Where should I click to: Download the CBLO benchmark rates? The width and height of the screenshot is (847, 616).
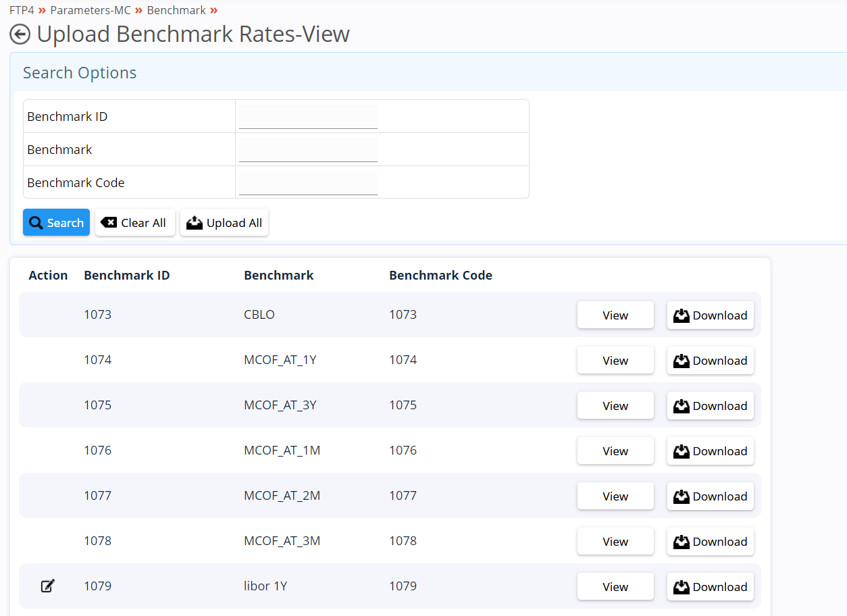click(711, 315)
